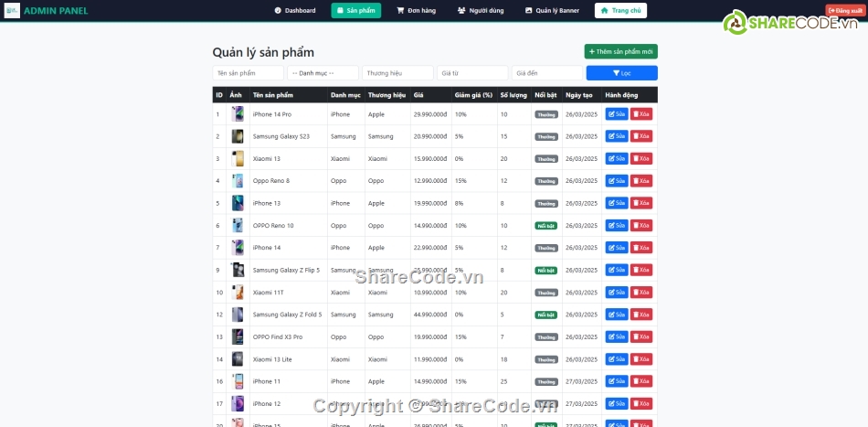This screenshot has width=868, height=427.
Task: Edit the iPhone 14 row (ID 7)
Action: tap(616, 248)
